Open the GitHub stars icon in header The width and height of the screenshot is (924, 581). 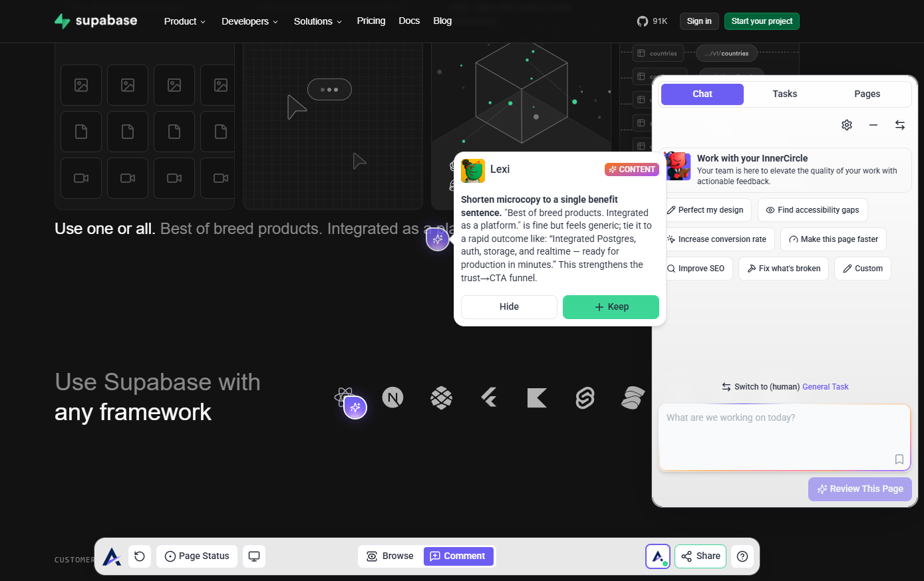(x=643, y=21)
